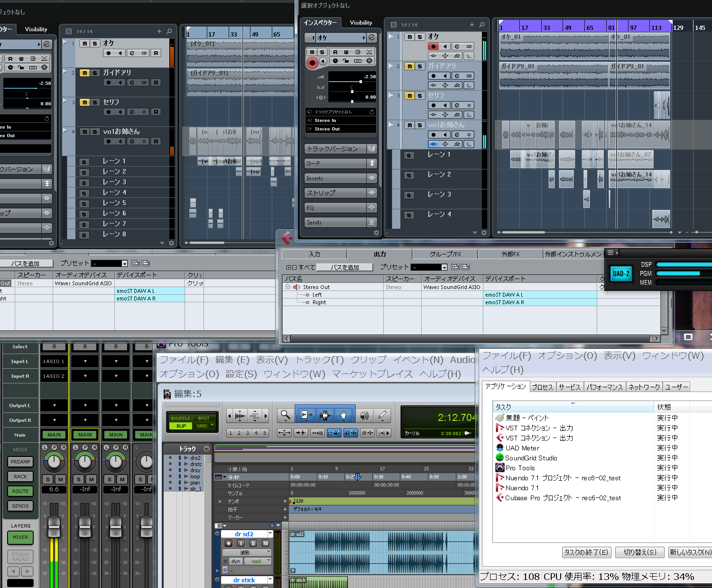Select the Pro Tools Scrubber speaker tool
712x588 pixels.
[364, 416]
